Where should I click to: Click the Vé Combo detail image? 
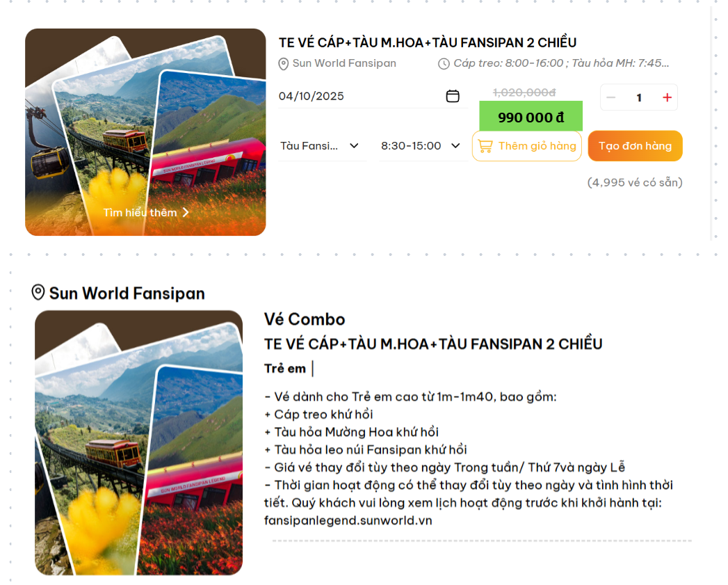pos(138,443)
